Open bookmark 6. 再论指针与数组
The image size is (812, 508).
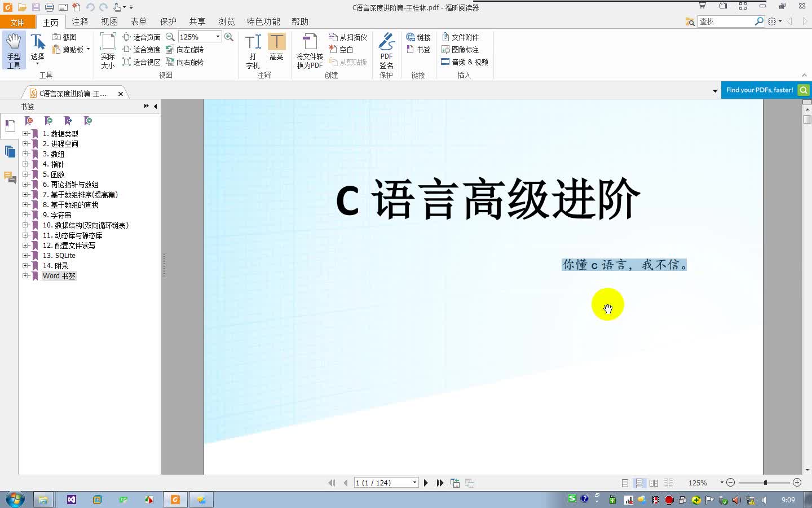(x=70, y=185)
